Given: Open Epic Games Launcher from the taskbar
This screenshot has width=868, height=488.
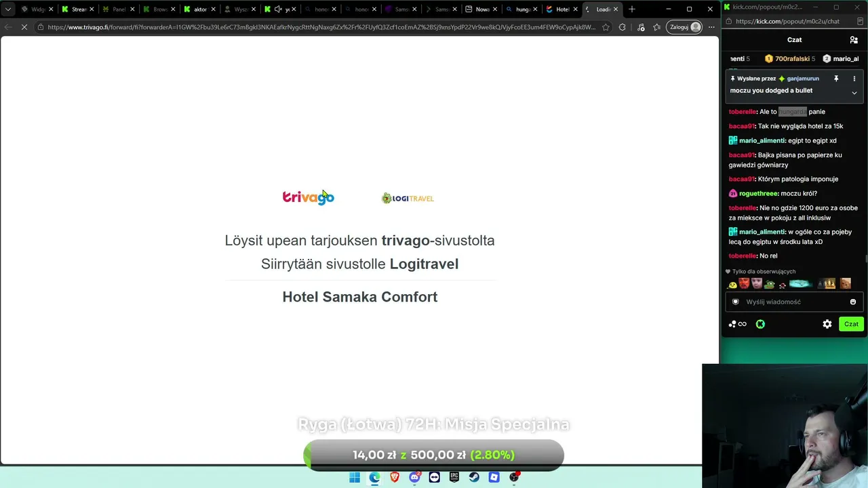Looking at the screenshot, I should click(x=454, y=477).
